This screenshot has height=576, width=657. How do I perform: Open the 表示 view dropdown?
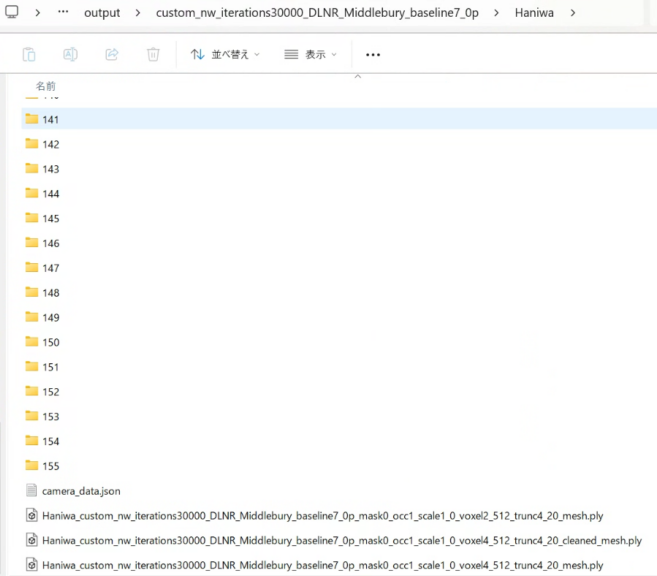[311, 54]
